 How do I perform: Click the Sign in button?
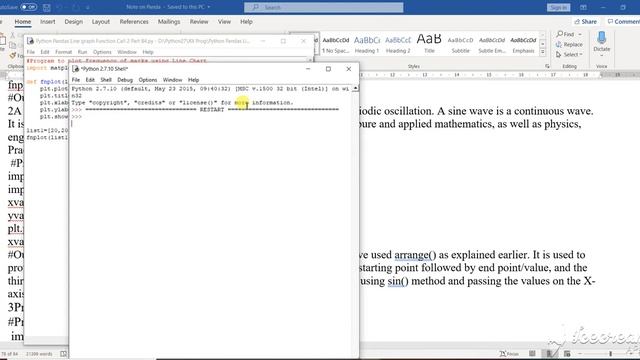pos(558,7)
